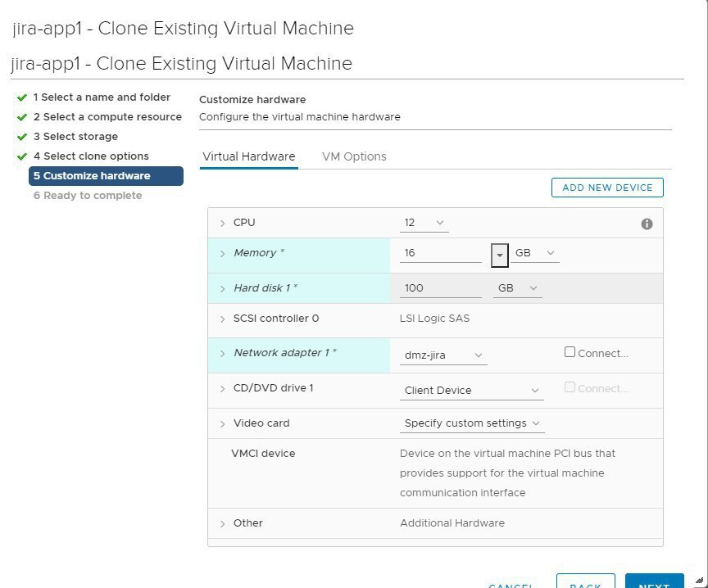Click green checkmark beside Select a compute resource

pyautogui.click(x=21, y=117)
